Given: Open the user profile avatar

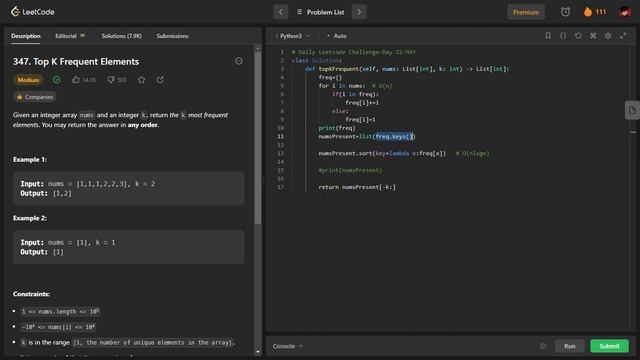Looking at the screenshot, I should [624, 12].
